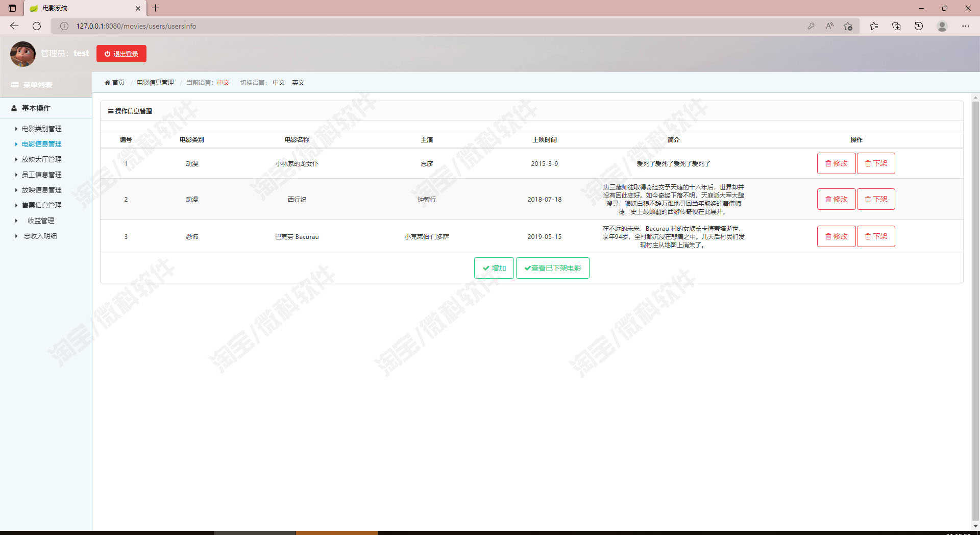Viewport: 980px width, 535px height.
Task: Open 放映信息管理 in sidebar
Action: coord(41,190)
